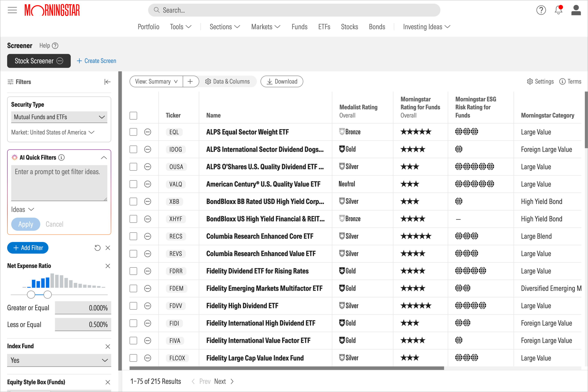Remove the Equity Style Box filter

[x=108, y=382]
